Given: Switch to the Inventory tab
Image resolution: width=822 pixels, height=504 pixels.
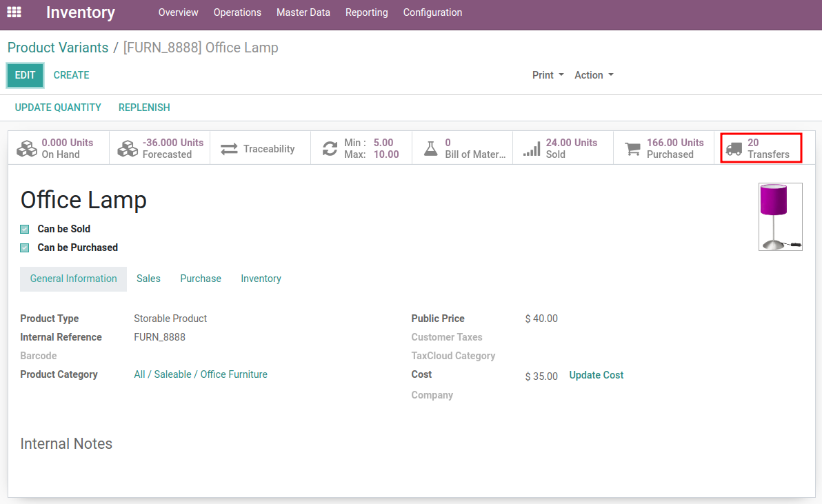Looking at the screenshot, I should [261, 279].
